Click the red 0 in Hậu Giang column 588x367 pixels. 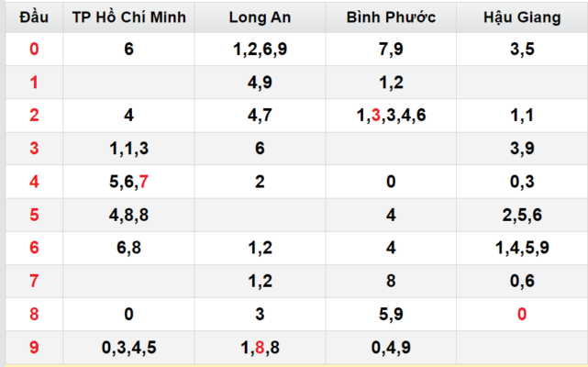tap(522, 314)
